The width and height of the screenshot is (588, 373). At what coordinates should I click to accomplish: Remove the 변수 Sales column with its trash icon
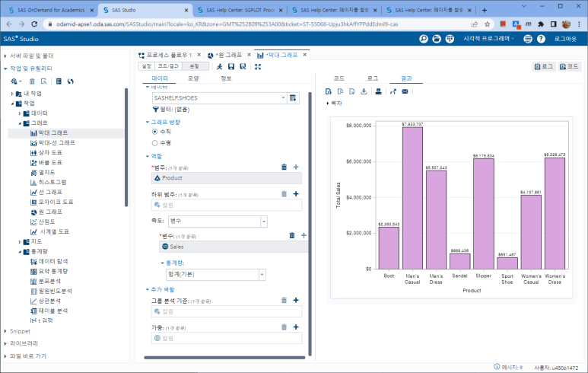point(292,235)
